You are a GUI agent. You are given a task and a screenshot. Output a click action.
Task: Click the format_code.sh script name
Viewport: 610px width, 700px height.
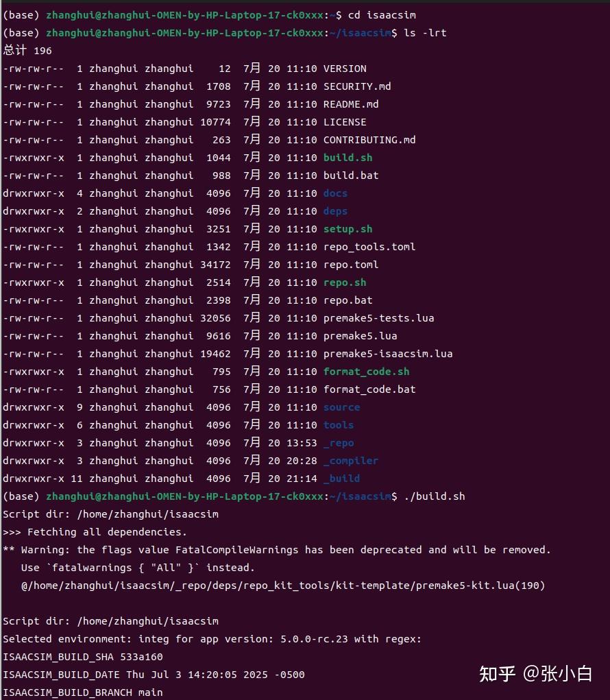[x=366, y=372]
